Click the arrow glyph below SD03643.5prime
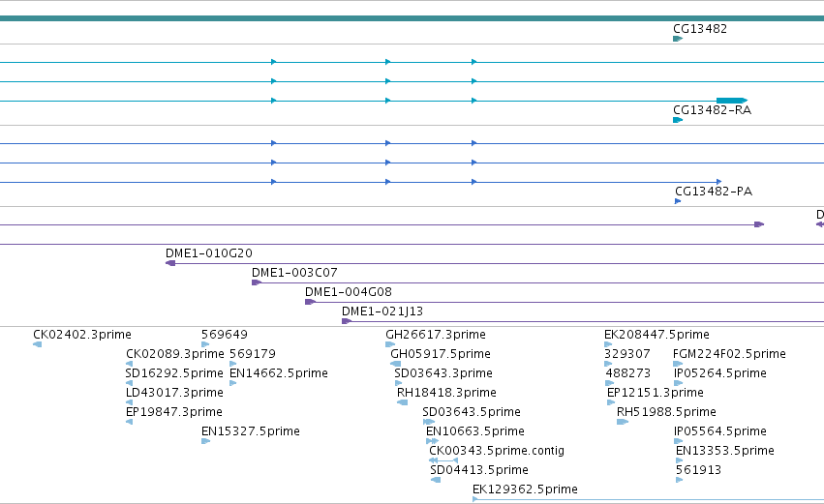This screenshot has height=504, width=824. 429,422
